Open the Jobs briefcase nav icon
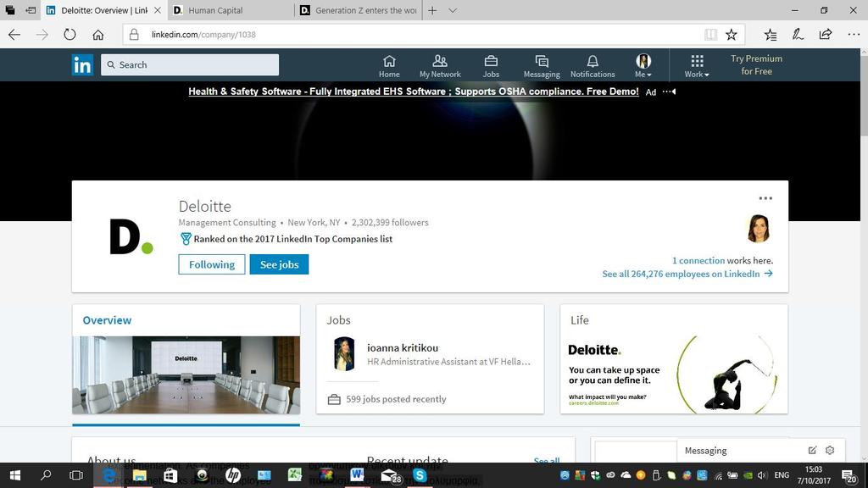The width and height of the screenshot is (868, 488). click(x=491, y=66)
